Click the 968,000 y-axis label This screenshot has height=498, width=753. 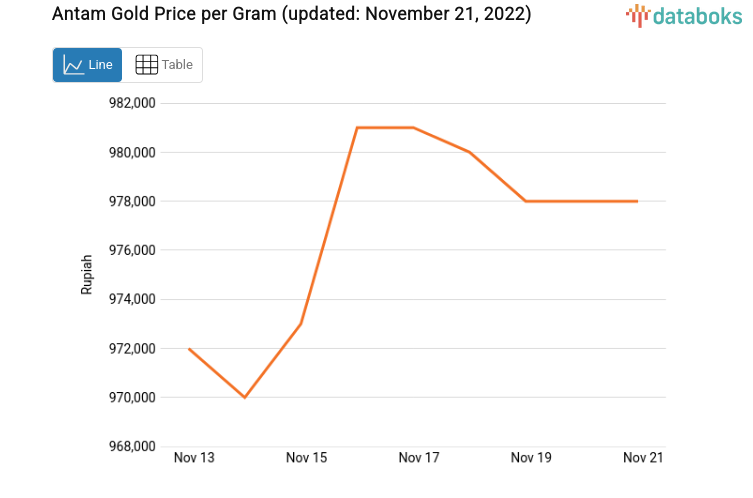coord(131,447)
